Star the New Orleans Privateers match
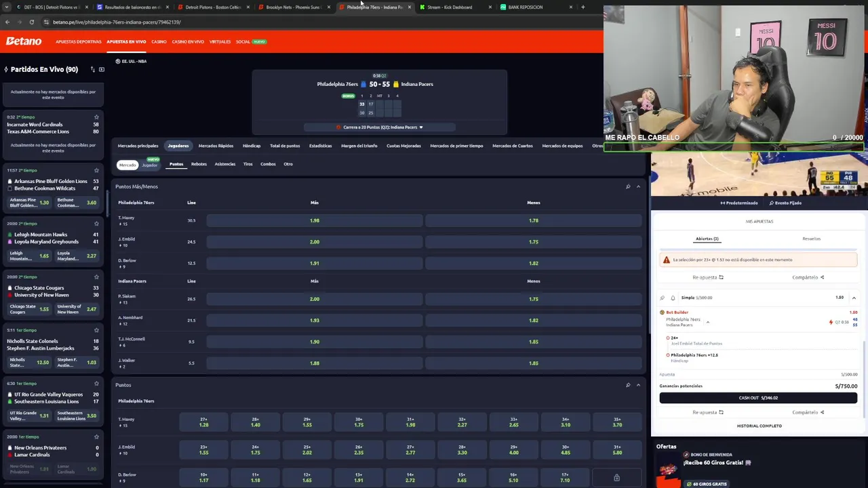This screenshot has width=868, height=488. point(96,436)
